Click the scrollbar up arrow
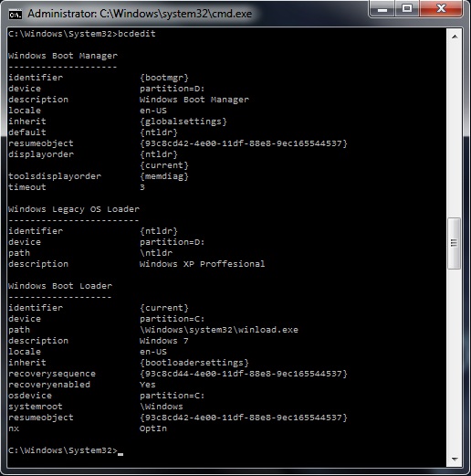Image resolution: width=471 pixels, height=476 pixels. point(455,37)
